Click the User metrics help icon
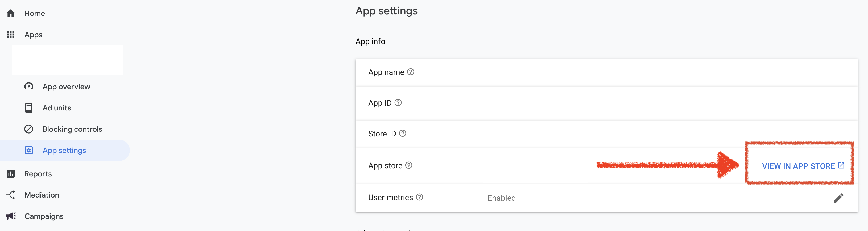This screenshot has width=868, height=231. (x=420, y=197)
